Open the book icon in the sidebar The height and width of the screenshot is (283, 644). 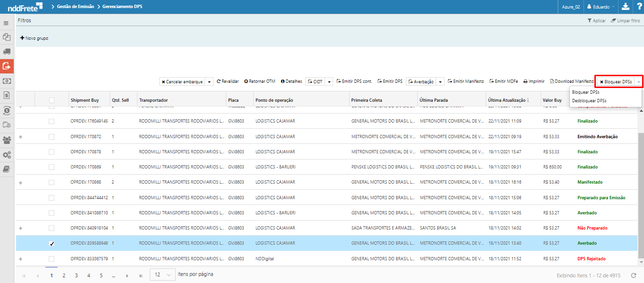click(7, 169)
